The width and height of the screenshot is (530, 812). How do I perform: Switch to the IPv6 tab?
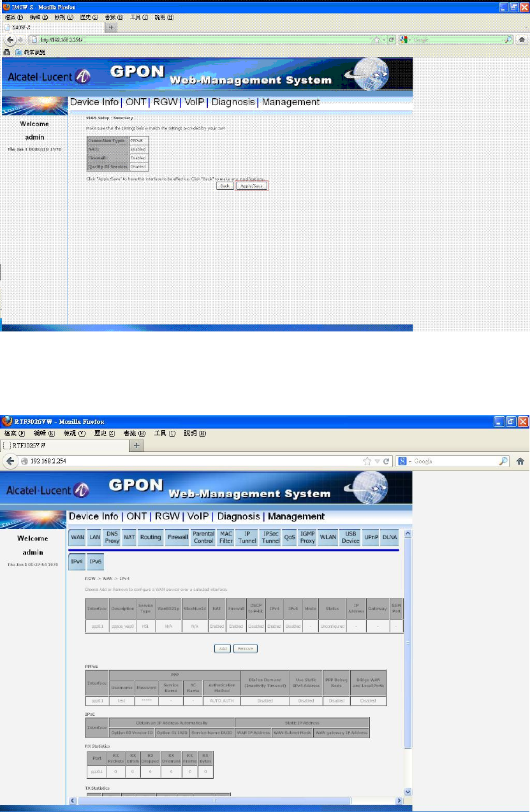[x=95, y=562]
